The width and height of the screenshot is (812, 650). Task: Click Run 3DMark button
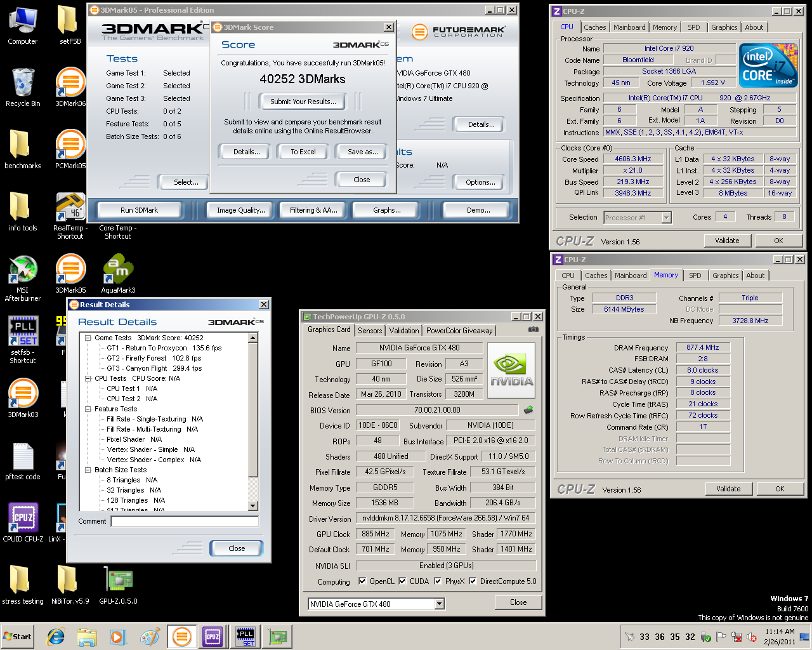click(140, 210)
